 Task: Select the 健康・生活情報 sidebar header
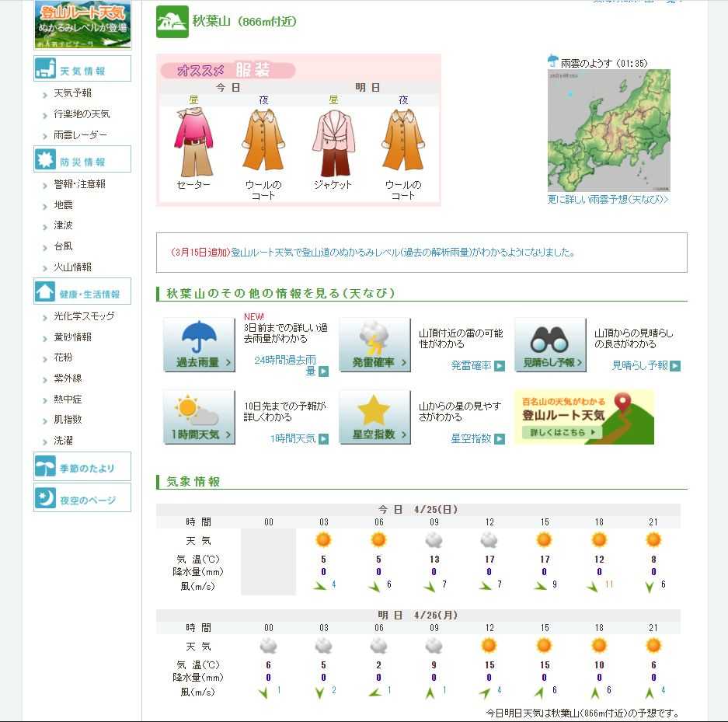[x=82, y=293]
